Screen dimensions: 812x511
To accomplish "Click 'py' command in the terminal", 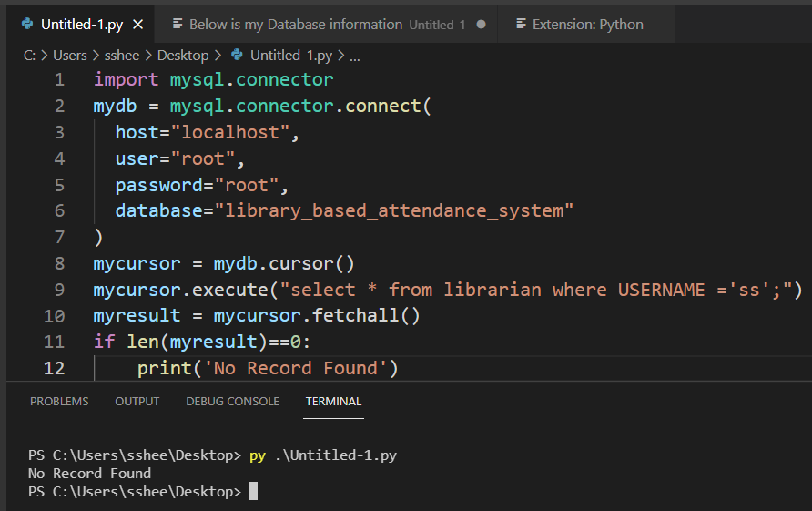I will click(x=258, y=455).
